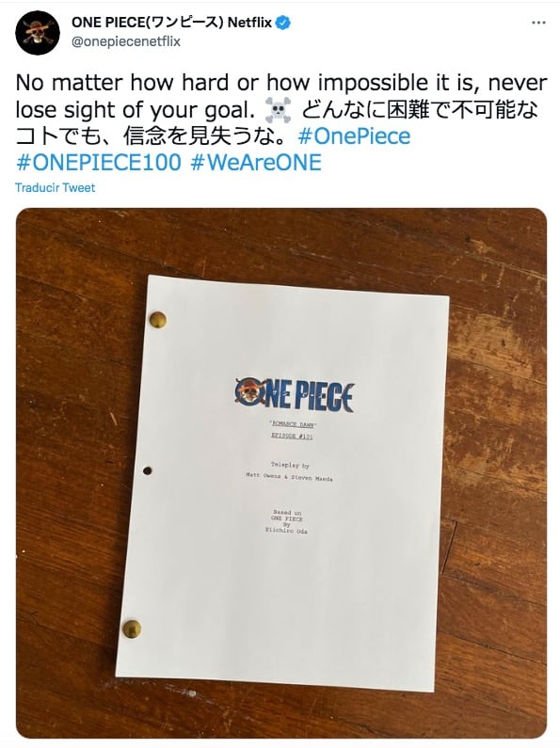Image resolution: width=560 pixels, height=748 pixels.
Task: Open the @onepiecenetflix handle
Action: point(126,41)
